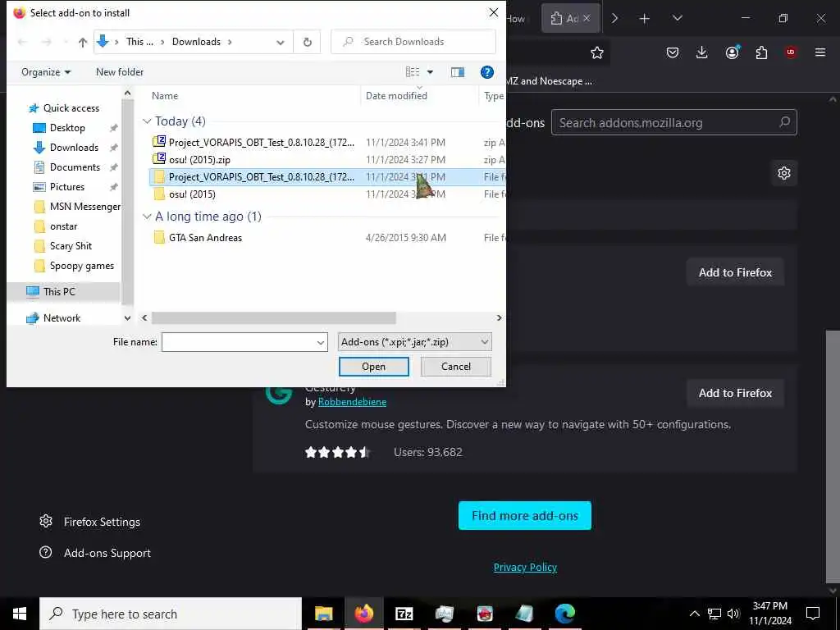
Task: Open the file dialog help icon
Action: click(x=486, y=72)
